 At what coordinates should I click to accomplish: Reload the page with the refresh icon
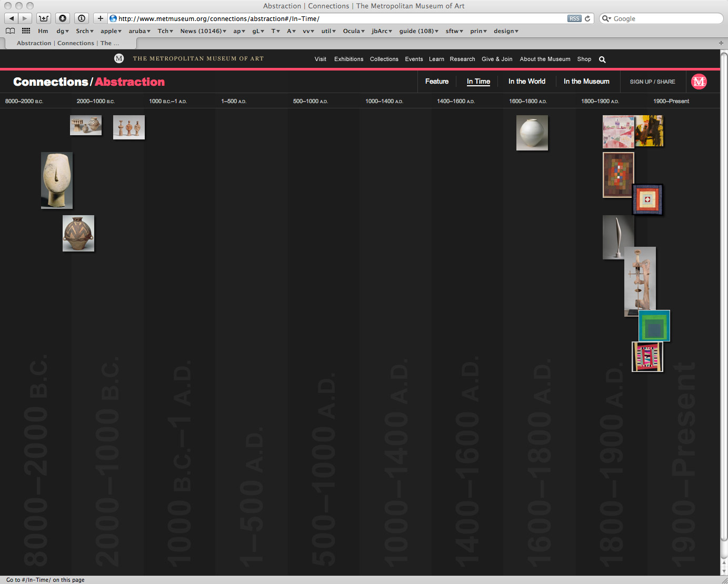[587, 18]
